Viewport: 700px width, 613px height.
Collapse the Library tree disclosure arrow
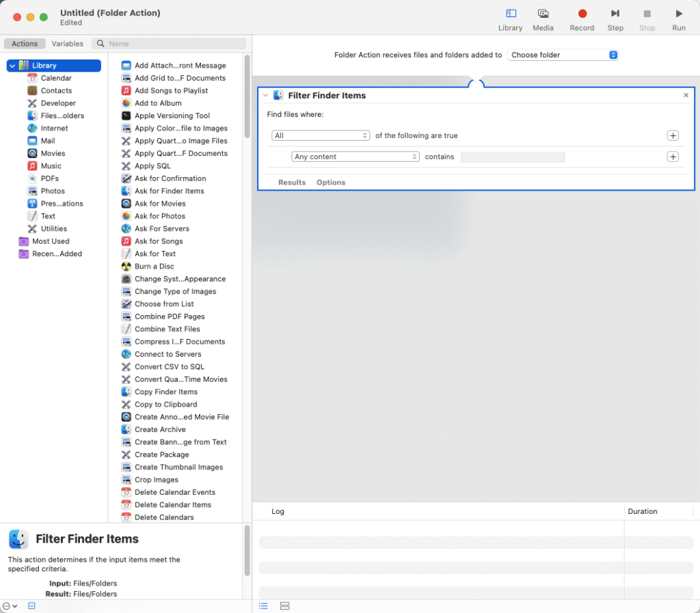tap(12, 66)
